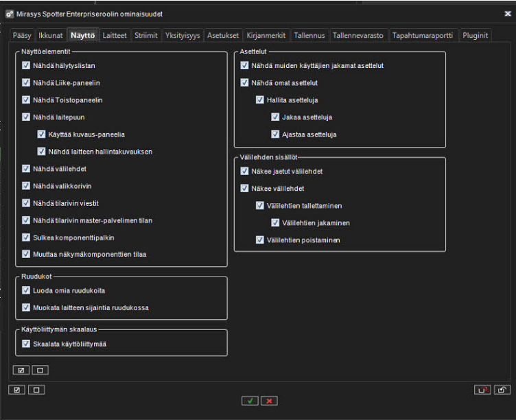
Task: Click the select-all icon inside Näyttö tab
Action: tap(21, 371)
